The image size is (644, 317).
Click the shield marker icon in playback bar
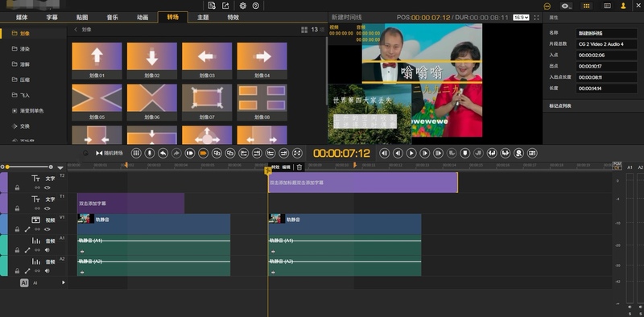pyautogui.click(x=464, y=153)
